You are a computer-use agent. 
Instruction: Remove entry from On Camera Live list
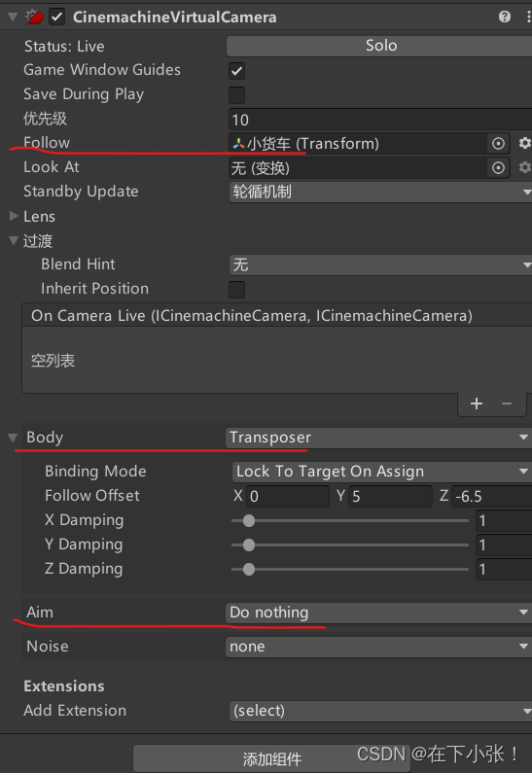[x=507, y=404]
